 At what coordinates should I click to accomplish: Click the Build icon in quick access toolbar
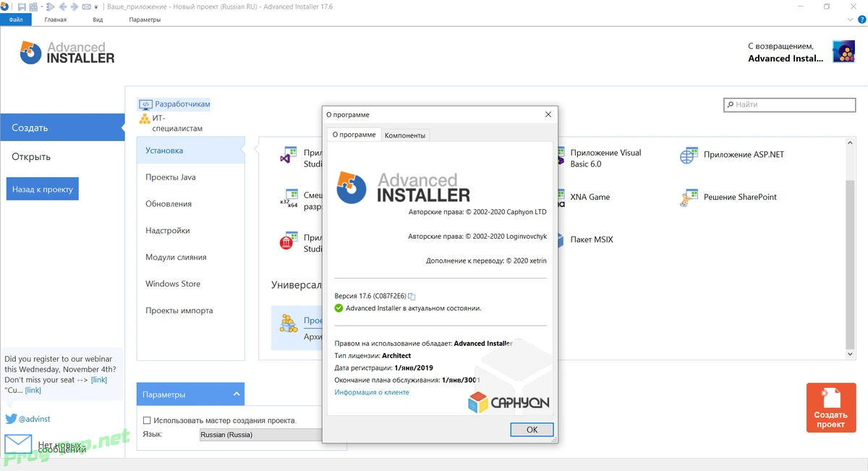point(33,7)
